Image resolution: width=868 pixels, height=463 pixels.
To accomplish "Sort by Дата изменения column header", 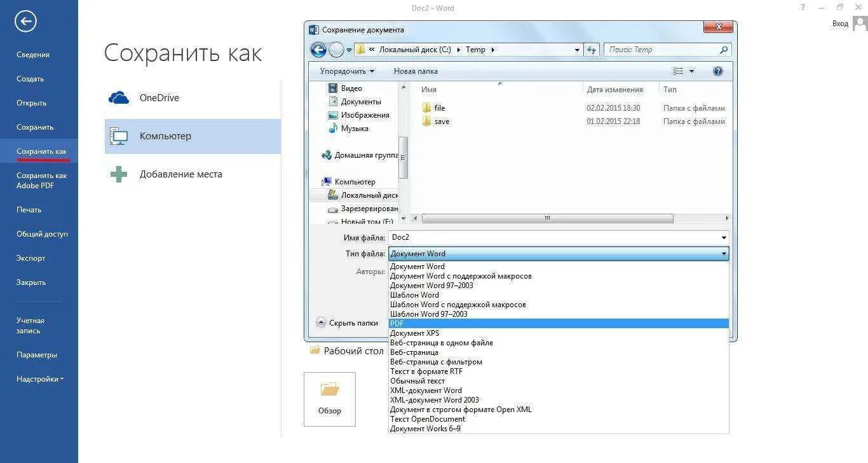I will tap(614, 90).
